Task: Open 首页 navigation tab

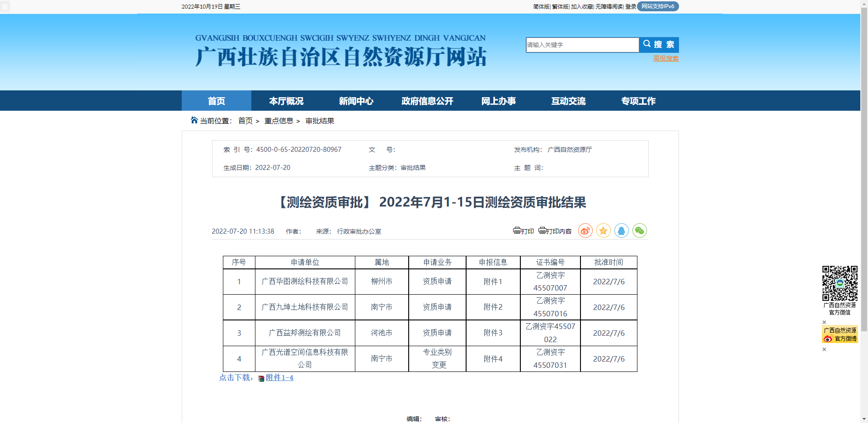Action: (217, 101)
